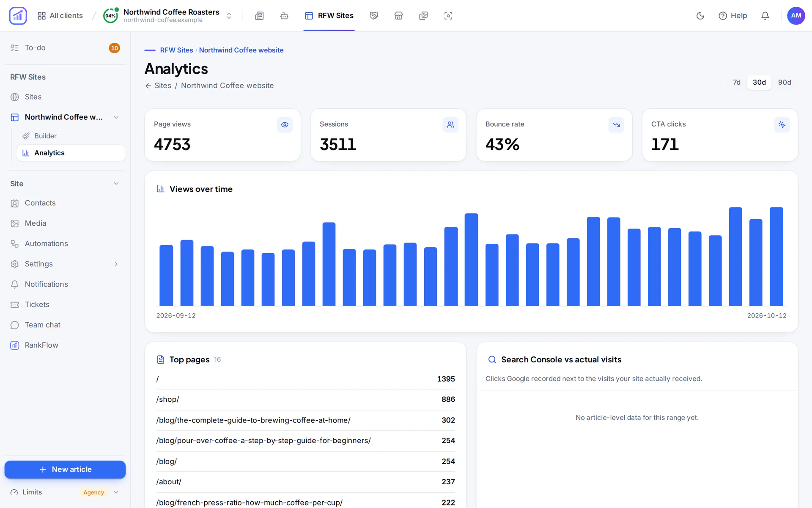Click the app logo icon in top-left
Image resolution: width=812 pixels, height=508 pixels.
[18, 16]
